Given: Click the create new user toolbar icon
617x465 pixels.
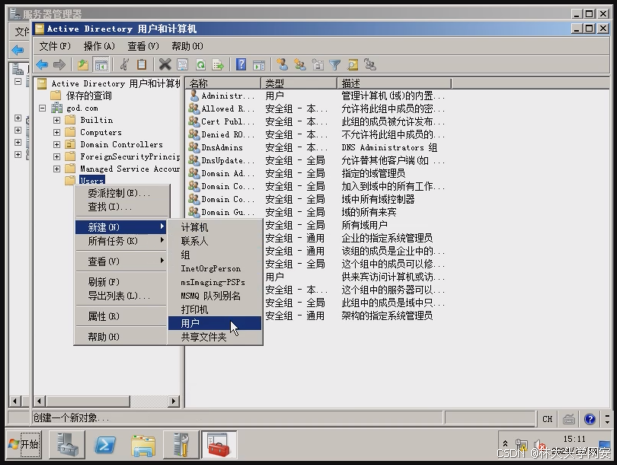Looking at the screenshot, I should coord(282,65).
